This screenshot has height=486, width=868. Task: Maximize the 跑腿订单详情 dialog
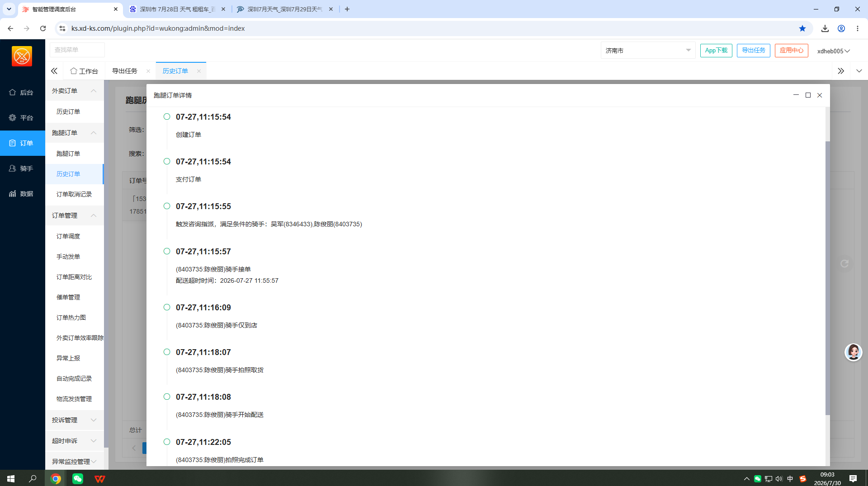808,95
